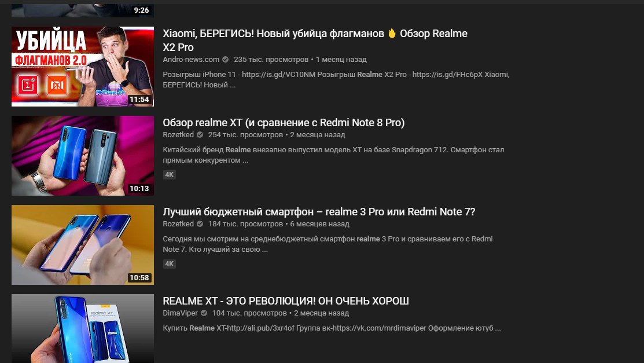Click the description starting 'Розыгрыш iPhone 11'

pyautogui.click(x=336, y=80)
